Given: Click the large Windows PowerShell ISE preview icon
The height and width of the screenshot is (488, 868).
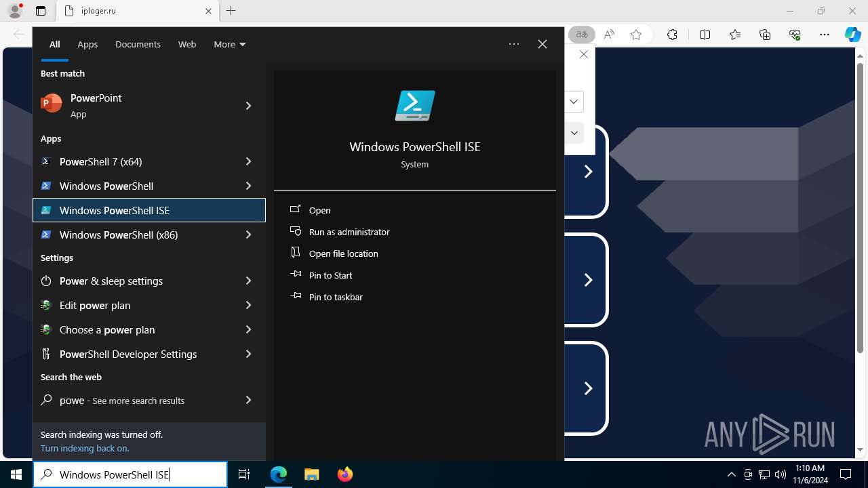Looking at the screenshot, I should [415, 106].
